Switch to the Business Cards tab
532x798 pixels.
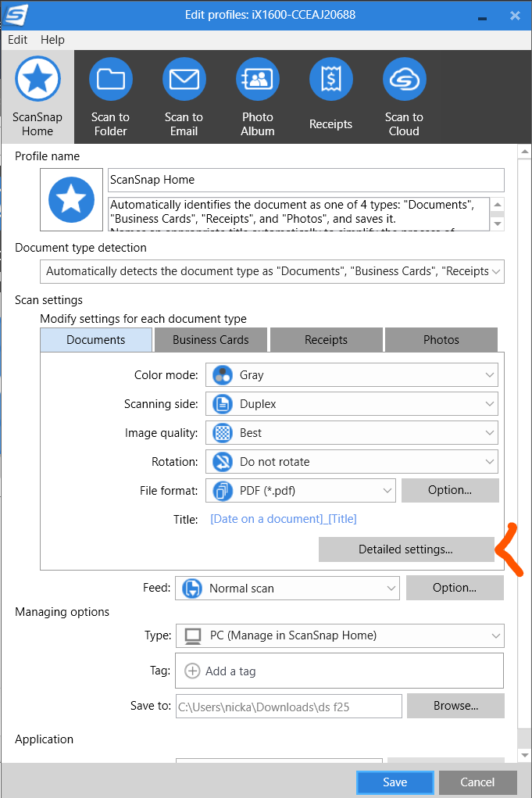click(210, 340)
